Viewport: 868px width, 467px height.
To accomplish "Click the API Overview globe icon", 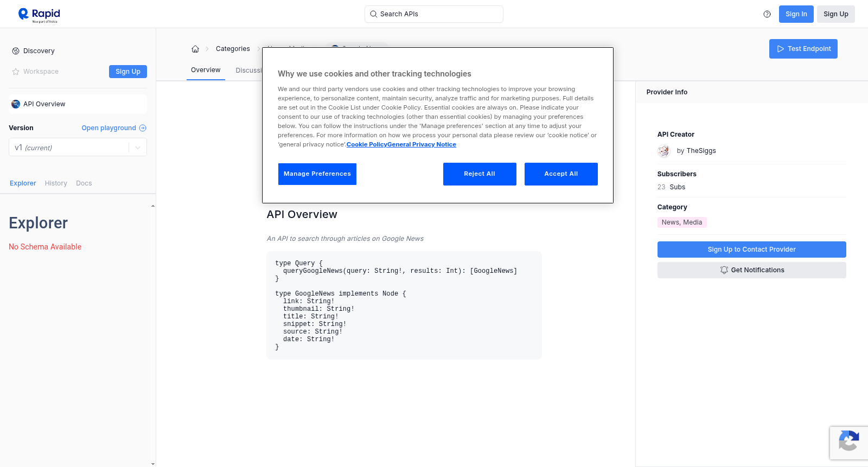I will pos(16,104).
